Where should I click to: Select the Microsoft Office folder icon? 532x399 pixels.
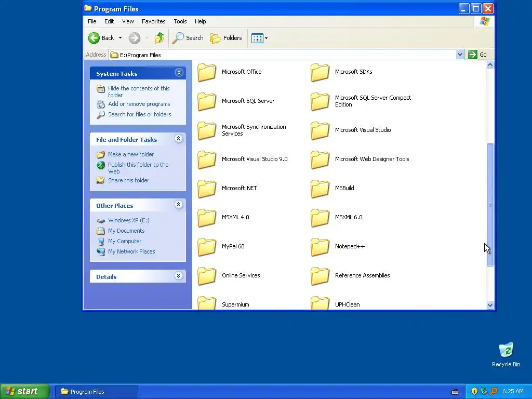click(x=207, y=72)
